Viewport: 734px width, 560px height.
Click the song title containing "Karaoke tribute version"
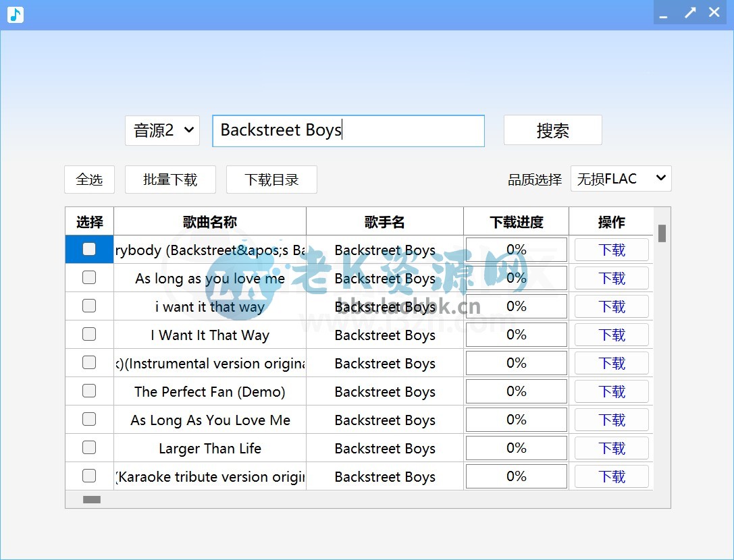pyautogui.click(x=210, y=477)
